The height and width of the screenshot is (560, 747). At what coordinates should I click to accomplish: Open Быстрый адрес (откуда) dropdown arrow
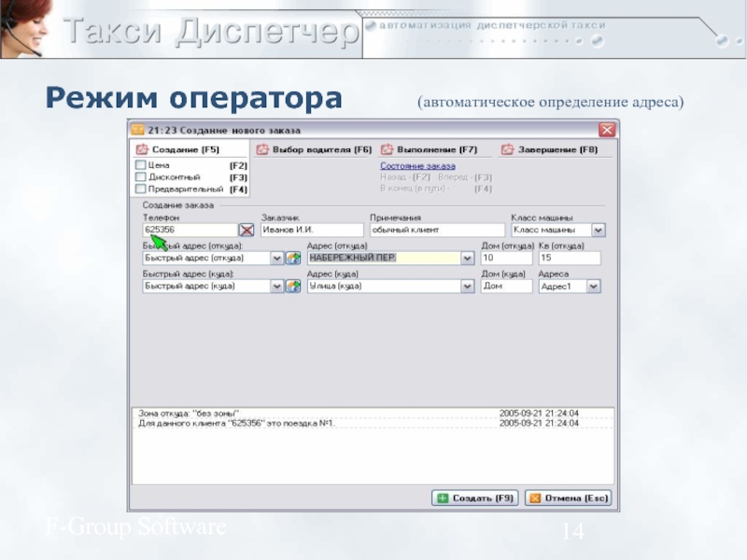point(276,259)
